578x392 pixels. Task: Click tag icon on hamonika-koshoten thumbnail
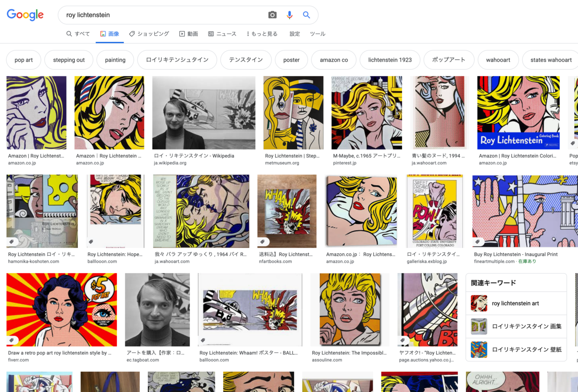[x=13, y=242]
